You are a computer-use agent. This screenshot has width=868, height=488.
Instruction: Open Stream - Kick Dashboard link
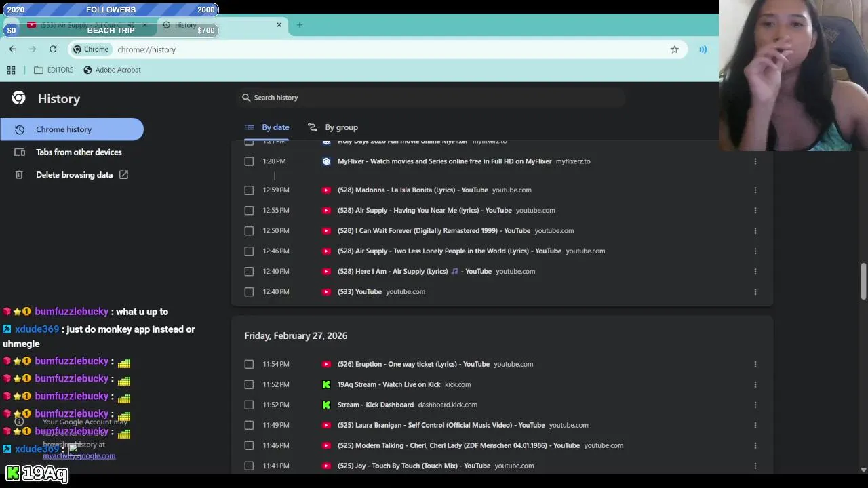[376, 405]
